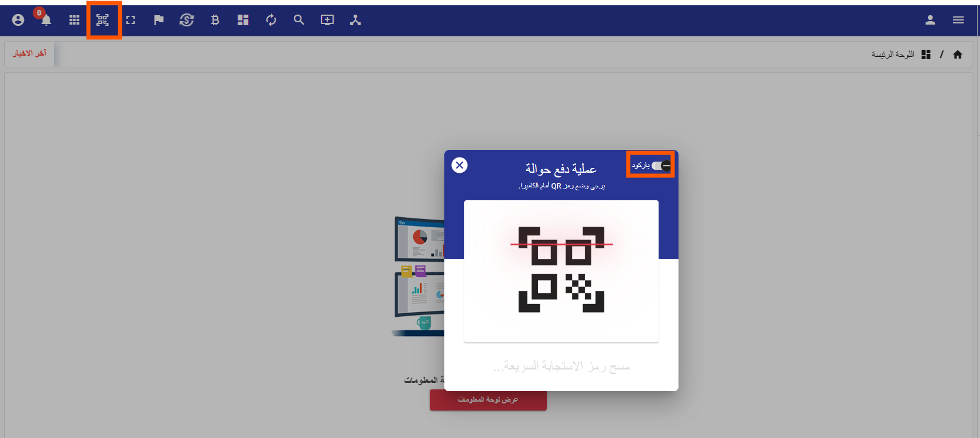The image size is (980, 438).
Task: Select the آخر الاخبار news tab
Action: pos(29,53)
